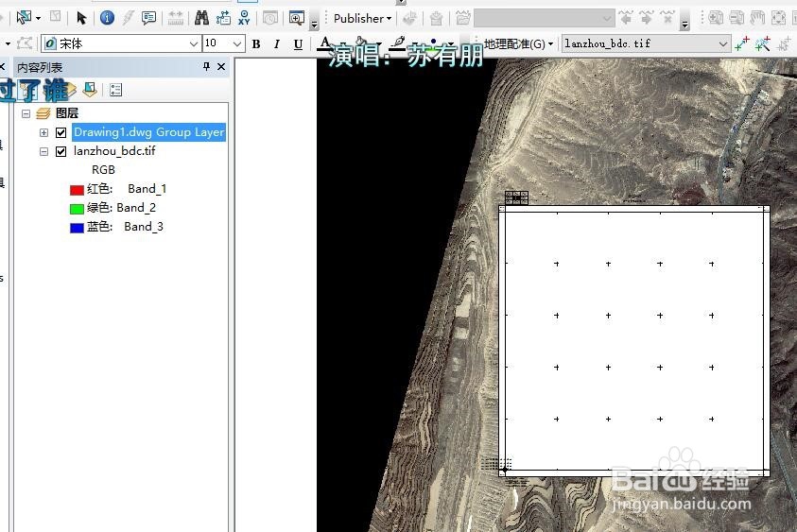Choose the Select Features tool

[x=23, y=18]
